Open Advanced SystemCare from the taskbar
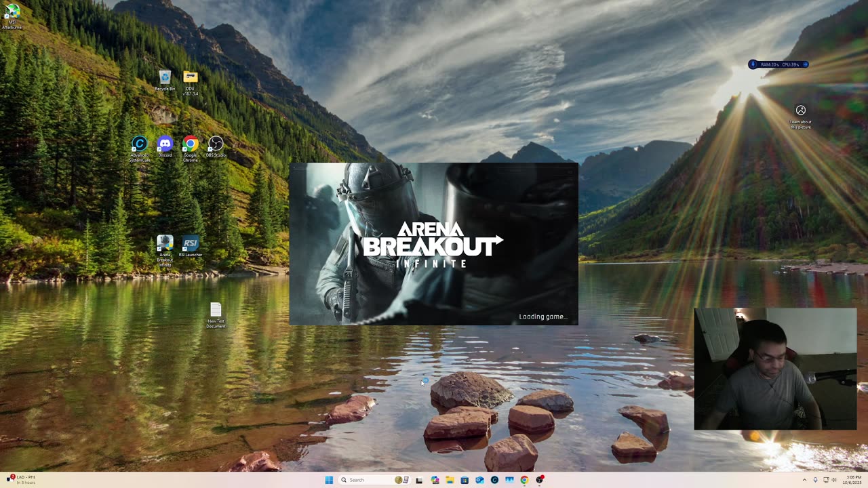868x488 pixels. [494, 480]
